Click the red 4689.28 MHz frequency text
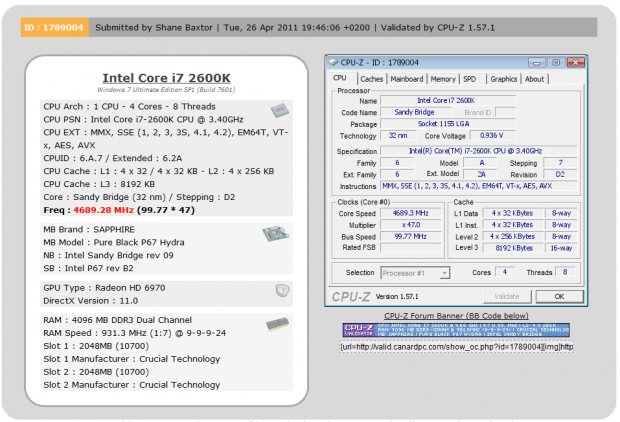The height and width of the screenshot is (422, 620). (103, 210)
